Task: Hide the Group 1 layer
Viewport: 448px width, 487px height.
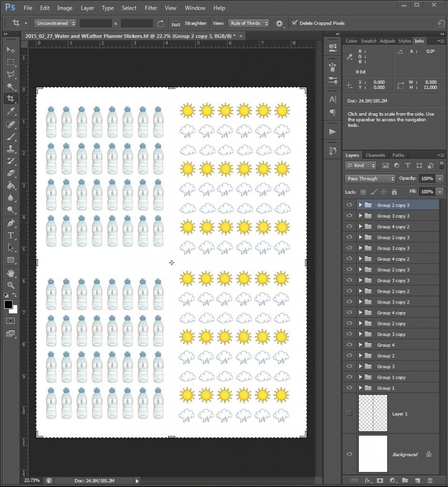Action: (349, 388)
